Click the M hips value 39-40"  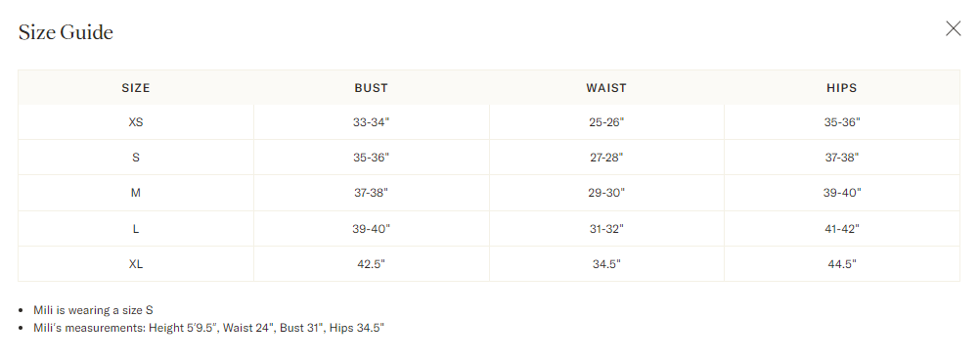(x=842, y=193)
